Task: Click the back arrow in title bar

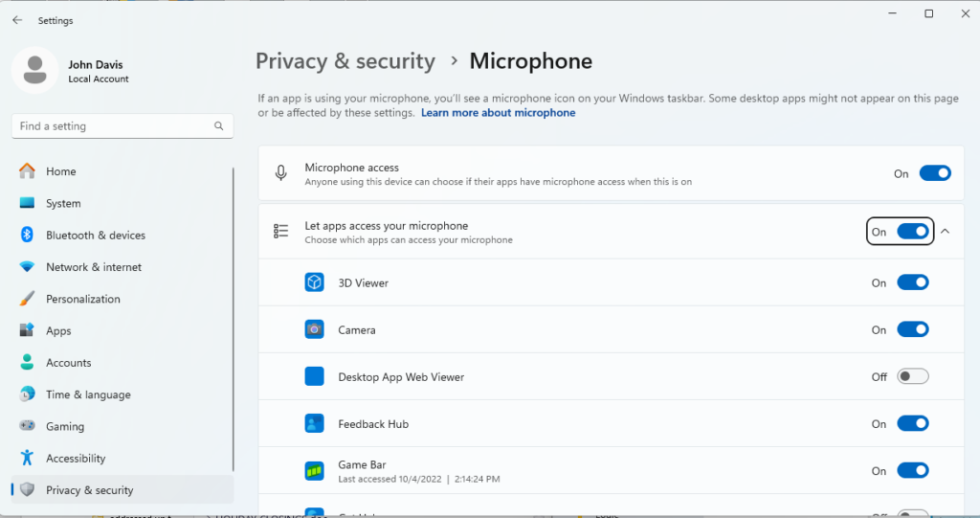Action: click(17, 20)
